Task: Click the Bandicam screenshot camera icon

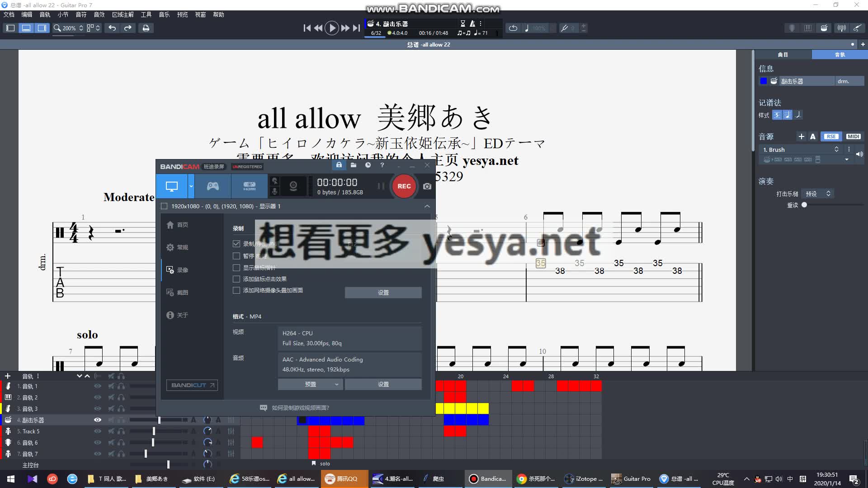Action: (x=427, y=186)
